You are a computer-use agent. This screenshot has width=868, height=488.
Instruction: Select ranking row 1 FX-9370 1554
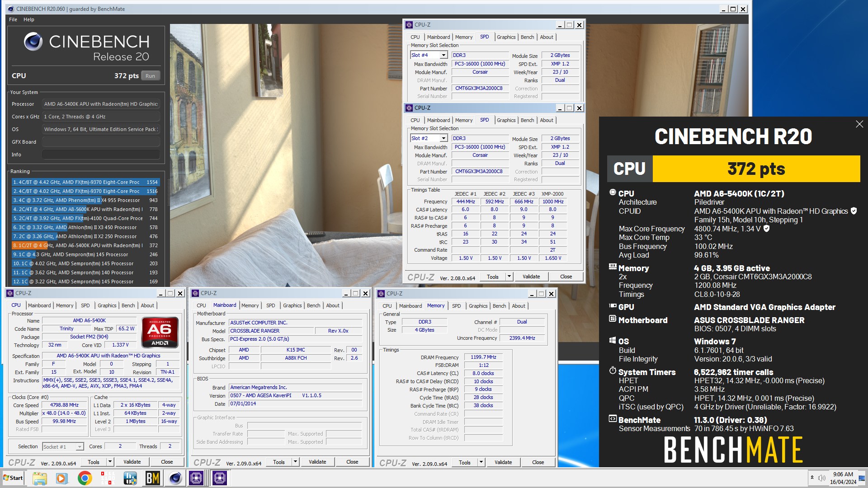coord(85,182)
